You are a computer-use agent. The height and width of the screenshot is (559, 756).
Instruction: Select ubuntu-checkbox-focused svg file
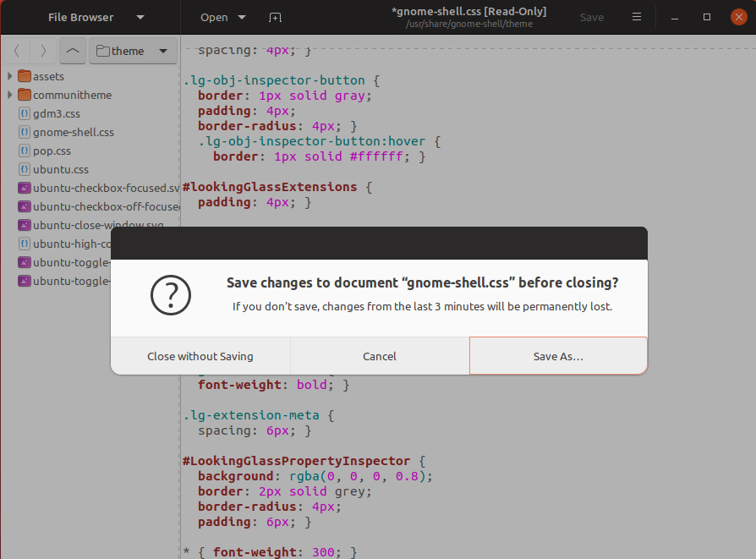coord(106,188)
